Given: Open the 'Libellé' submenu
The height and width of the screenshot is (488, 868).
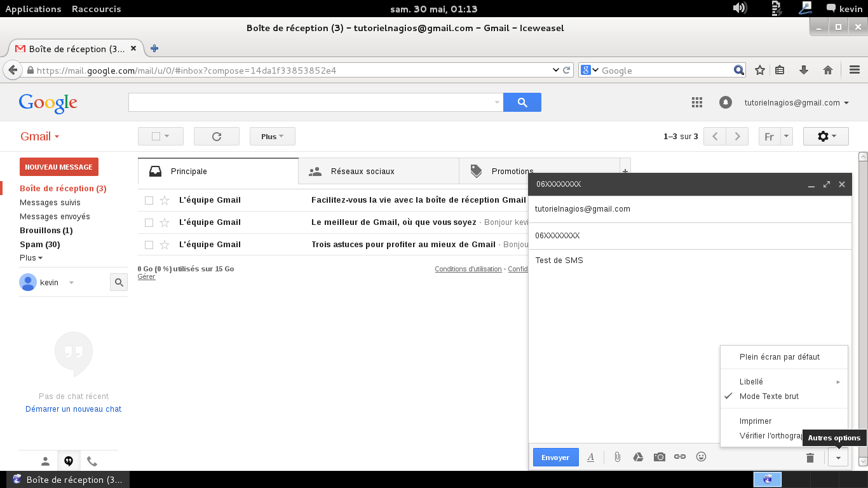Looking at the screenshot, I should (x=784, y=382).
